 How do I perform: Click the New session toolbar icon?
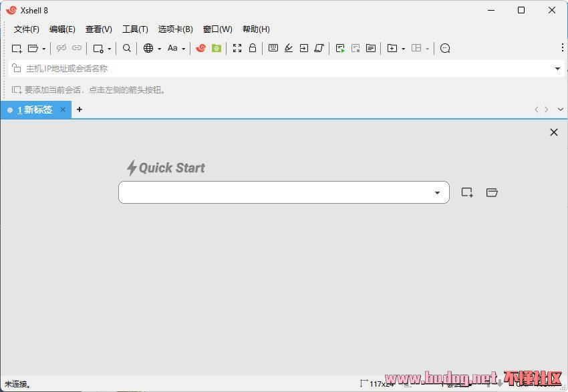pyautogui.click(x=17, y=49)
